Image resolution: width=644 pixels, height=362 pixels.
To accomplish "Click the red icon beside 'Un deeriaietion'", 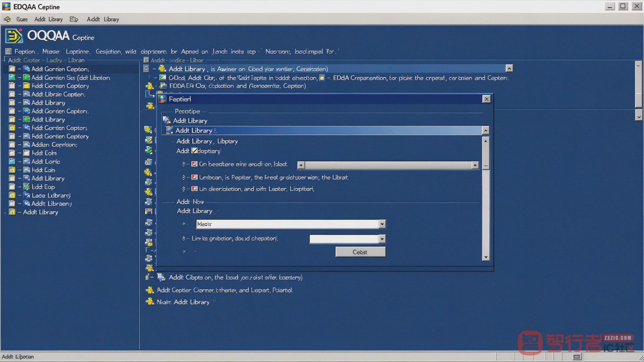I will tap(194, 189).
